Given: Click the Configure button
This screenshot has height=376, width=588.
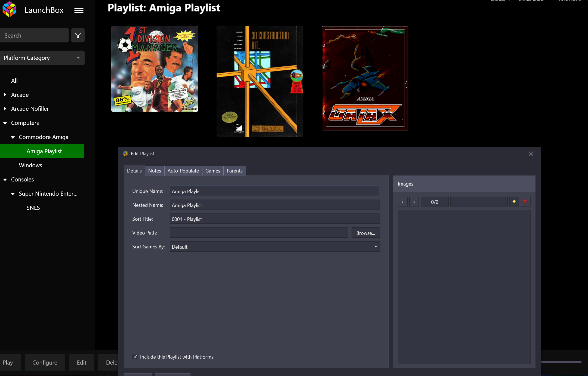Looking at the screenshot, I should 45,362.
